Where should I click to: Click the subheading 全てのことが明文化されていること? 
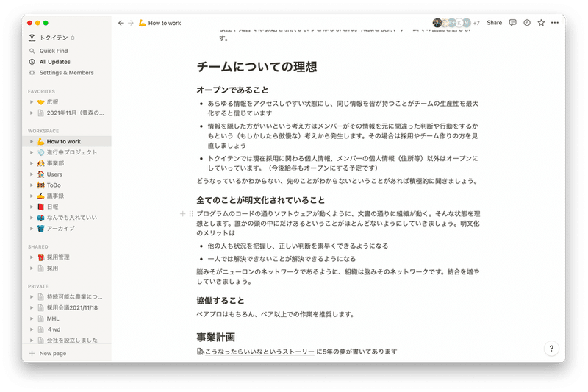261,200
